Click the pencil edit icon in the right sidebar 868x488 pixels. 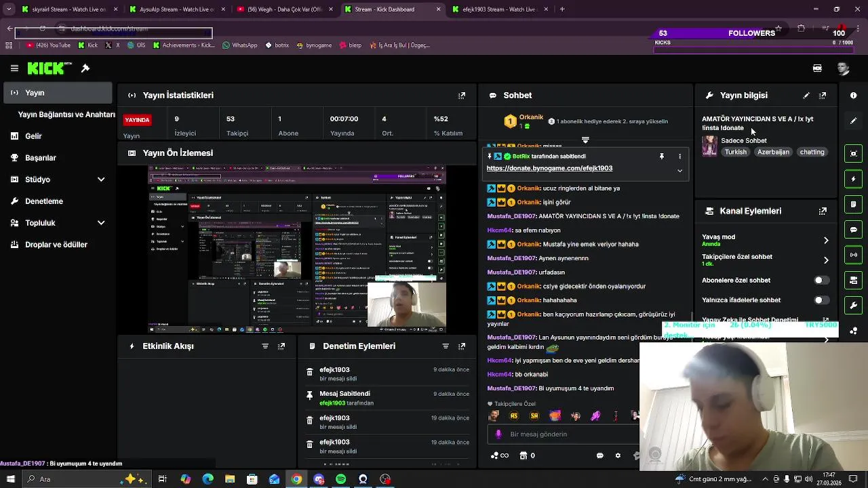point(853,121)
